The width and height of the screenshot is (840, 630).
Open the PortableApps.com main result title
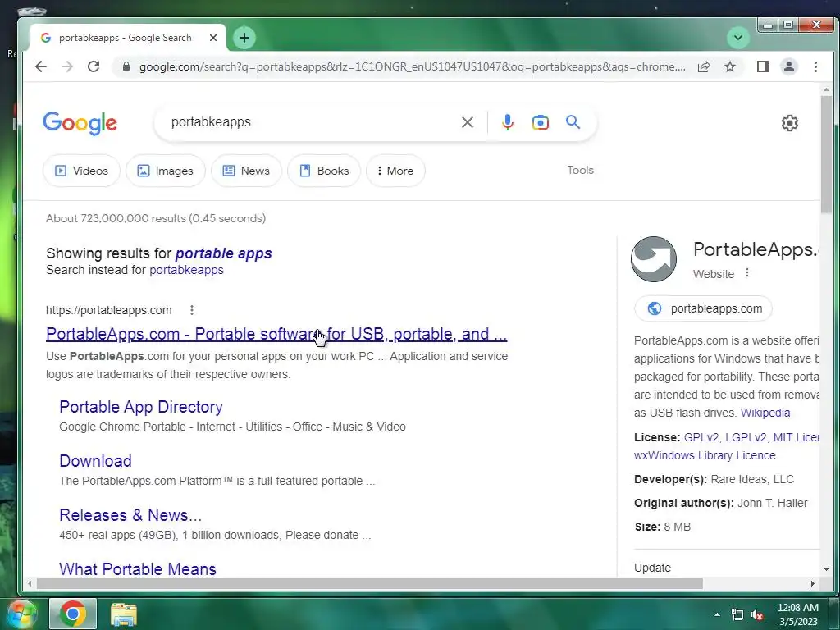(x=276, y=334)
